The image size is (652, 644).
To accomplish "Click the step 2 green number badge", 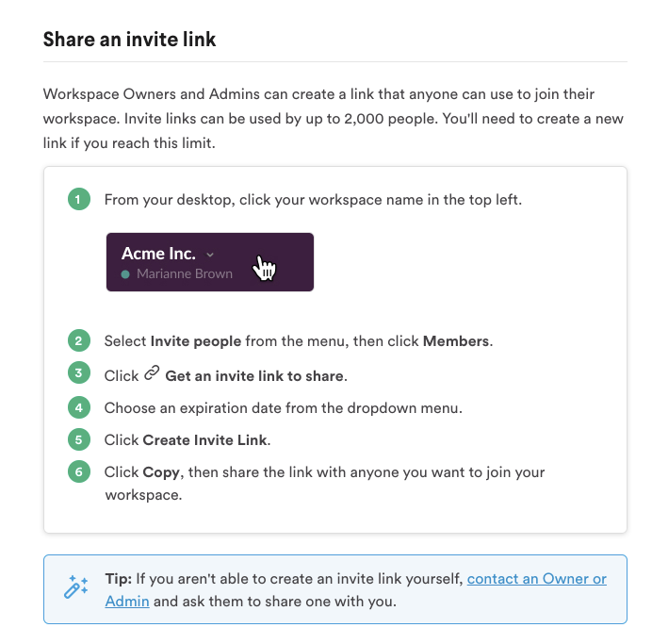I will pos(79,340).
